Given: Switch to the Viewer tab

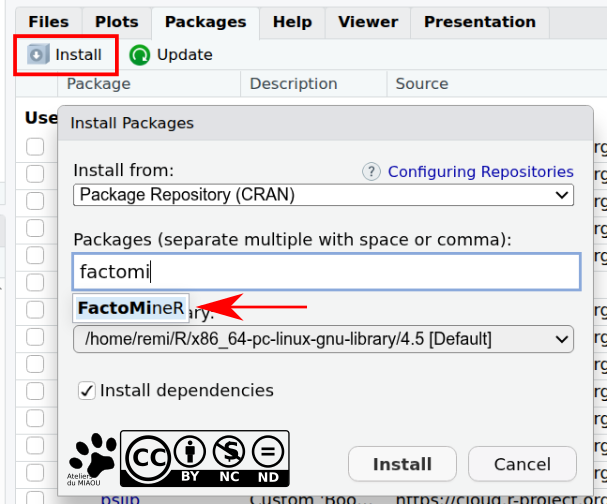Looking at the screenshot, I should click(x=368, y=22).
